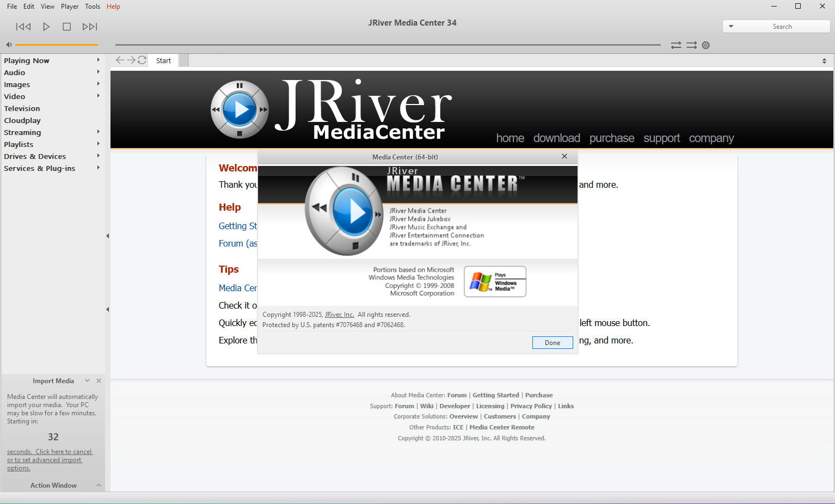Open the View menu
The width and height of the screenshot is (835, 504).
coord(48,7)
